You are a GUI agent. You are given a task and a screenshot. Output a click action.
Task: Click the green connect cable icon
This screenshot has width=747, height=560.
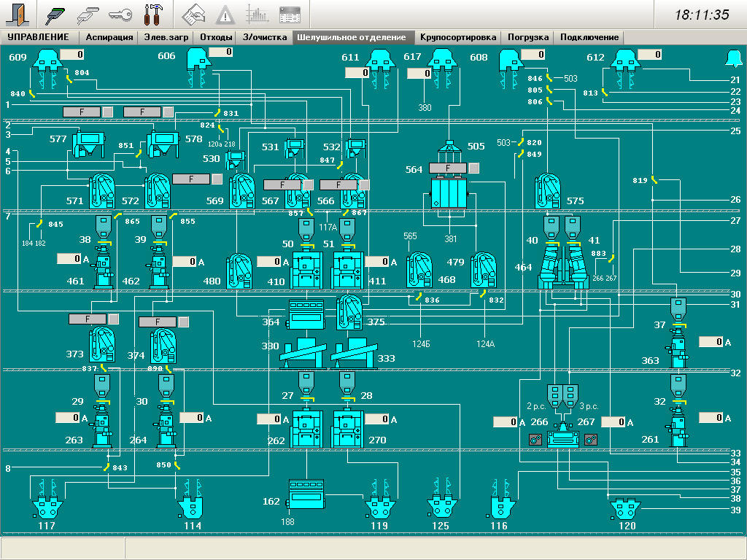click(56, 14)
